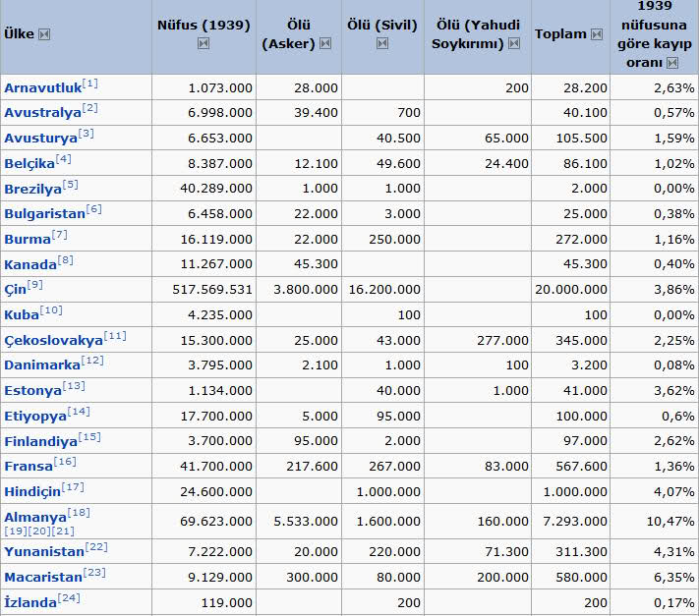The image size is (699, 616).
Task: Click the Çekoslovakya country link
Action: pos(53,340)
